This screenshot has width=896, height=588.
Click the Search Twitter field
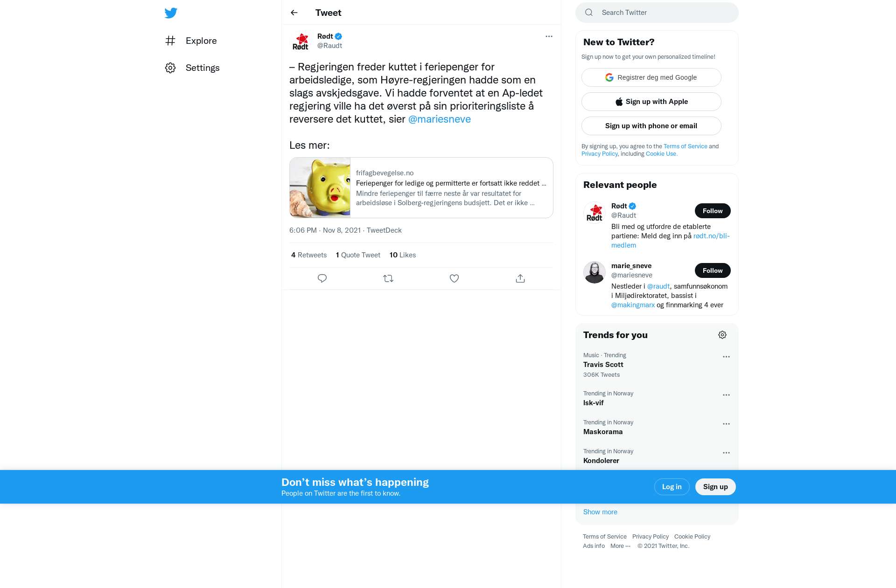(x=657, y=13)
